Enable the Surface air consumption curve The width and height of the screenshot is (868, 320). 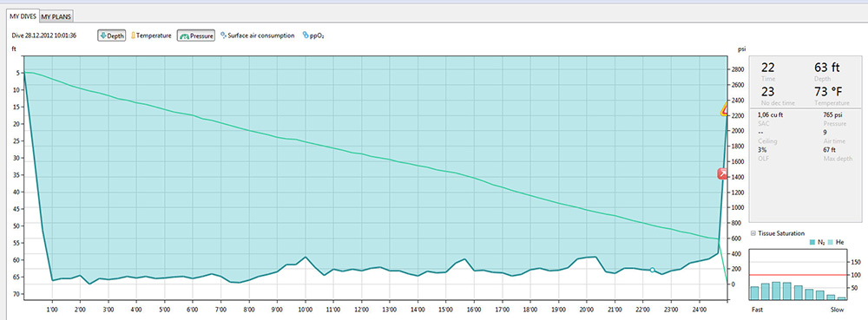[x=258, y=36]
